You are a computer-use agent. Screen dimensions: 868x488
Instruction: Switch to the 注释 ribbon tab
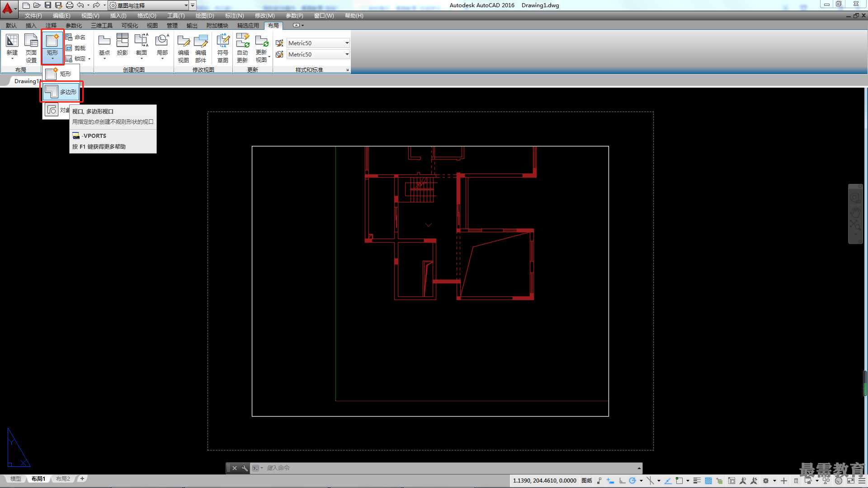[51, 26]
